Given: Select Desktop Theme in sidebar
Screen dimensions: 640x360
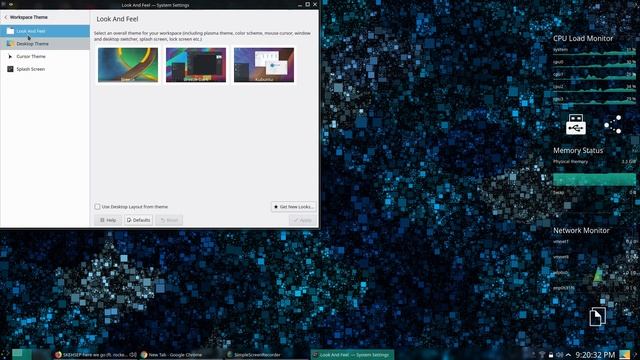Looking at the screenshot, I should 45,44.
